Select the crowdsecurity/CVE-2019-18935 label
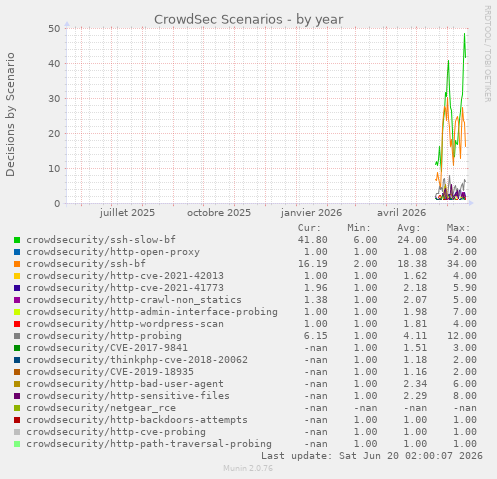 pos(110,372)
